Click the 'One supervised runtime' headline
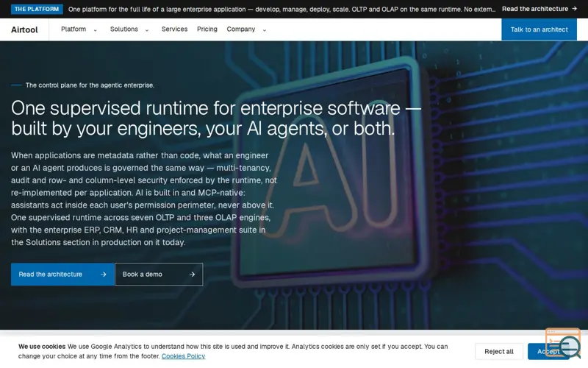 (216, 118)
